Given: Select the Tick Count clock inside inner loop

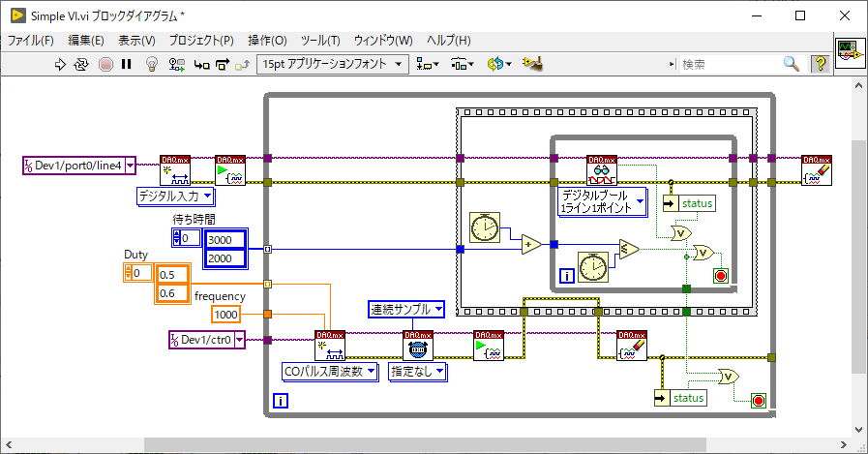Looking at the screenshot, I should 593,267.
